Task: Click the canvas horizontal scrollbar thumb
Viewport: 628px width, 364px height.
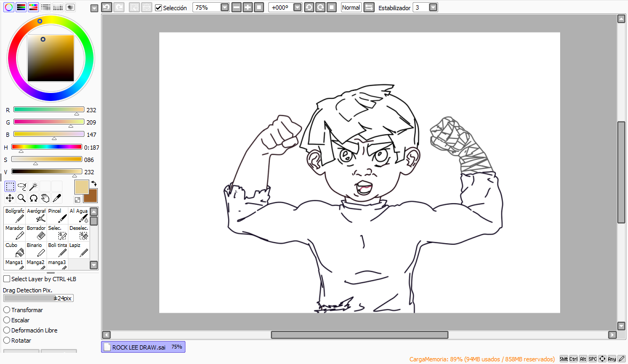Action: point(360,335)
